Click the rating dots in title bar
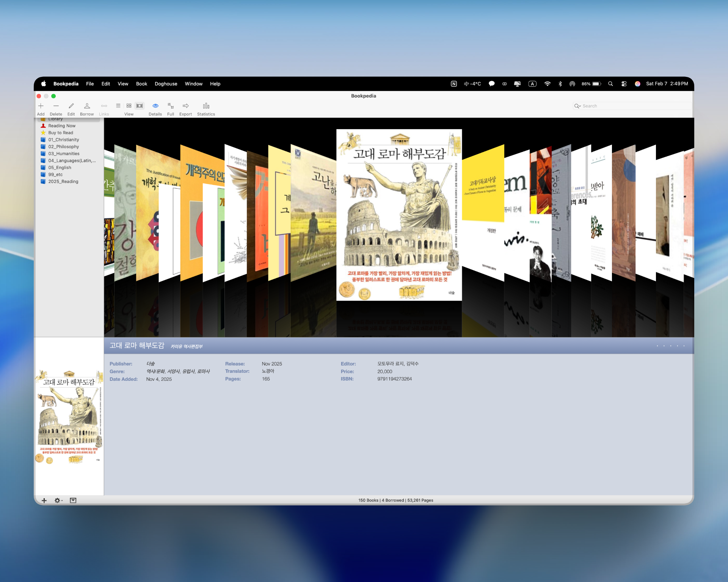Image resolution: width=728 pixels, height=582 pixels. pyautogui.click(x=670, y=346)
